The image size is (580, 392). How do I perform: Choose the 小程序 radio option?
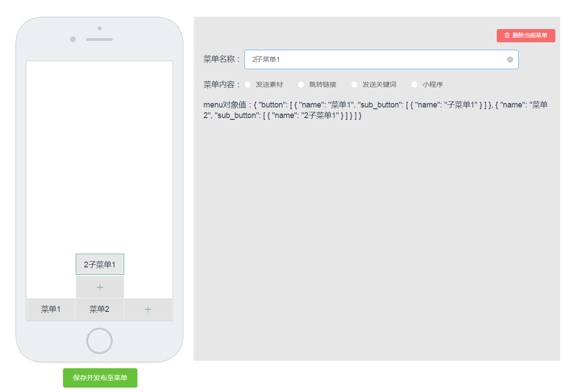click(414, 85)
